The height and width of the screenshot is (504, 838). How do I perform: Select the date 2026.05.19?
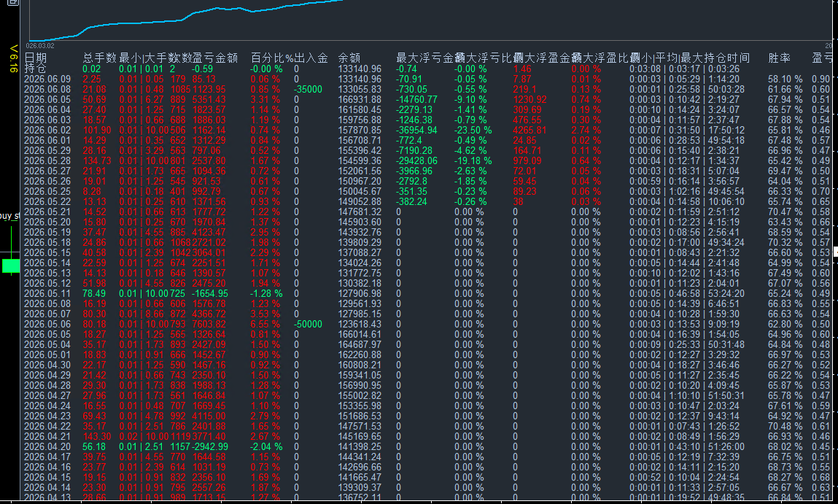(47, 232)
